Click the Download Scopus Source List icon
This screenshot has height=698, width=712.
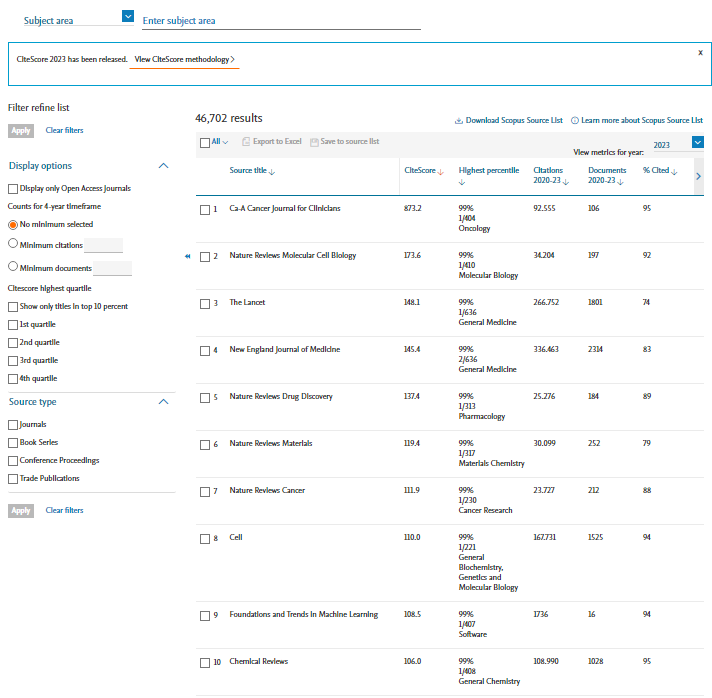pyautogui.click(x=459, y=120)
